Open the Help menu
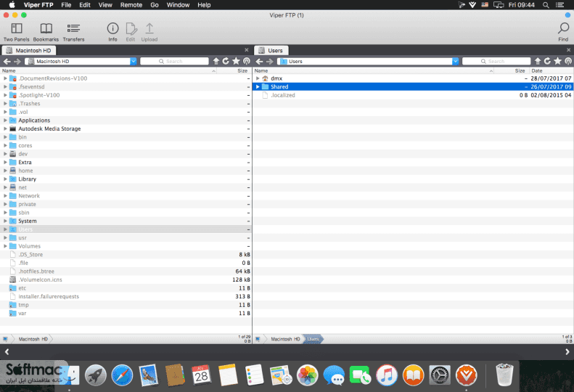The width and height of the screenshot is (574, 392). (x=204, y=5)
